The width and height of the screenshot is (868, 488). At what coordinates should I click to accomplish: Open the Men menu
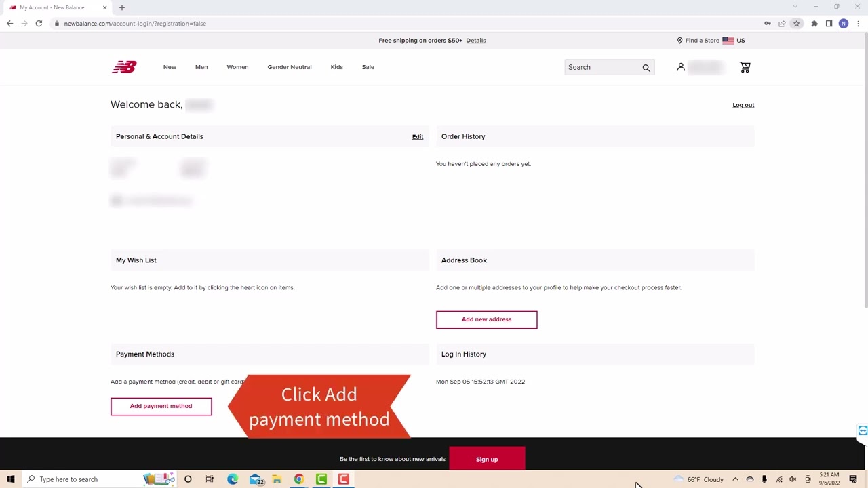(x=201, y=67)
